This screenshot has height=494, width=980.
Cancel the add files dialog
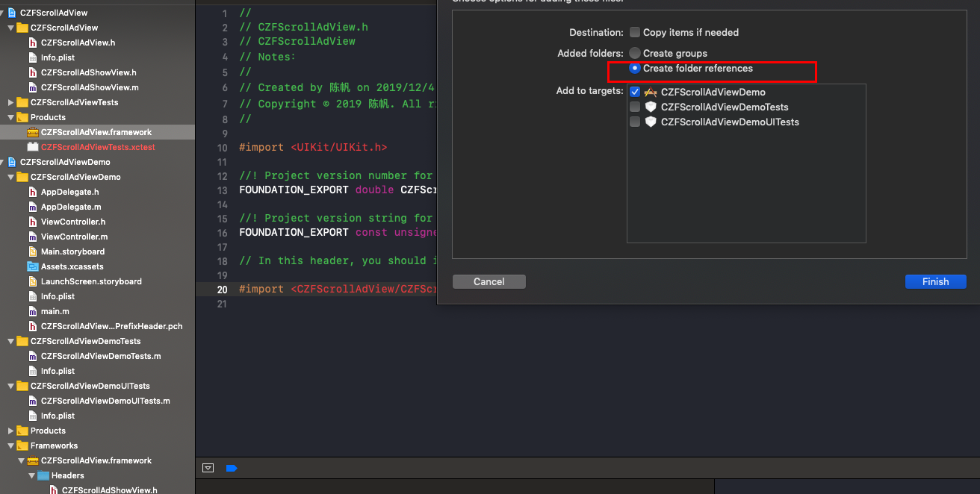[x=489, y=281]
